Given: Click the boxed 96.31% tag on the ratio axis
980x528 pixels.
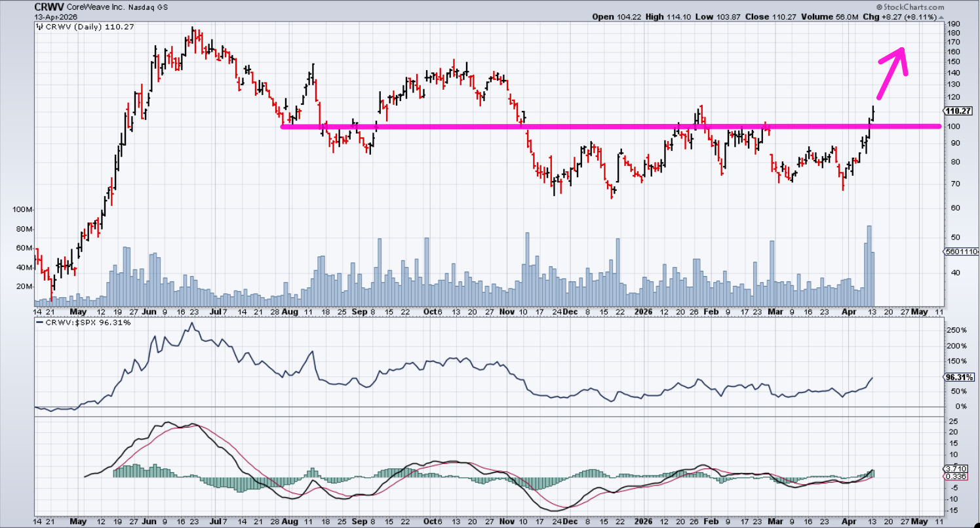Looking at the screenshot, I should click(x=958, y=378).
